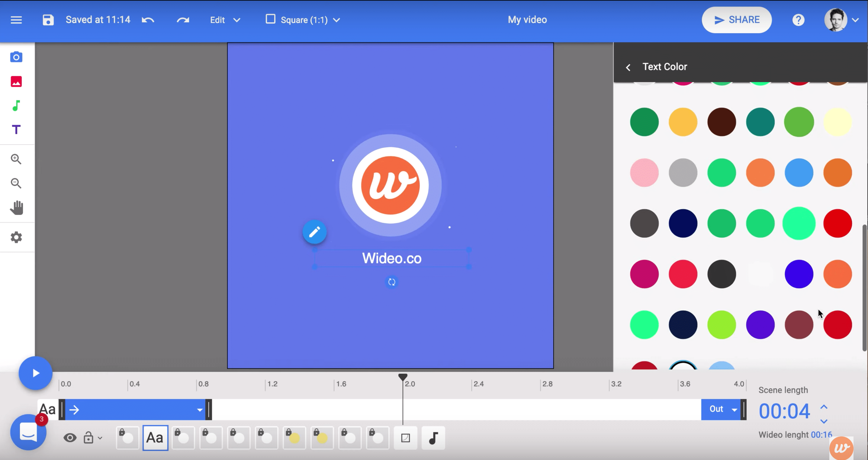Zoom out of the canvas
The image size is (868, 460).
click(16, 183)
